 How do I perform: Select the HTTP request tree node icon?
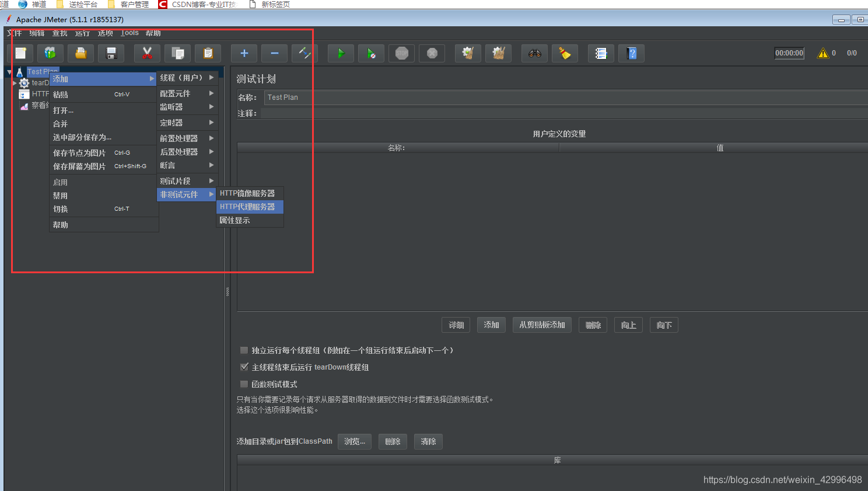click(x=24, y=94)
